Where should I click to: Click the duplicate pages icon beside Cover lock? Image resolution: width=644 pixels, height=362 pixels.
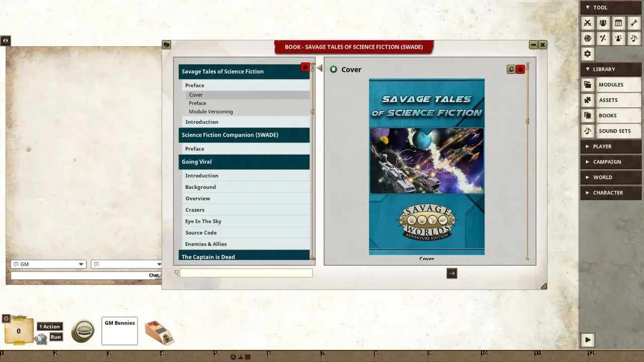coord(511,69)
